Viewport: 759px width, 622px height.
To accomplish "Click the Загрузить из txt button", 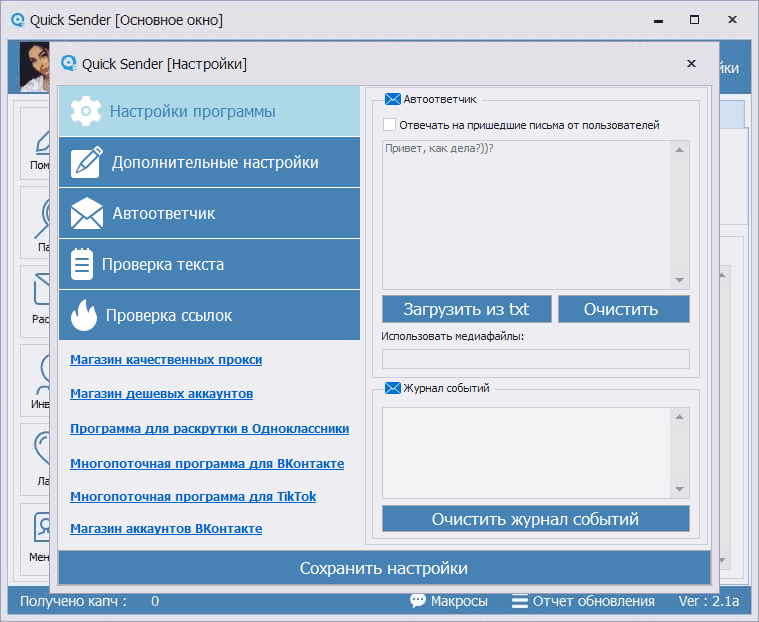I will [x=467, y=309].
